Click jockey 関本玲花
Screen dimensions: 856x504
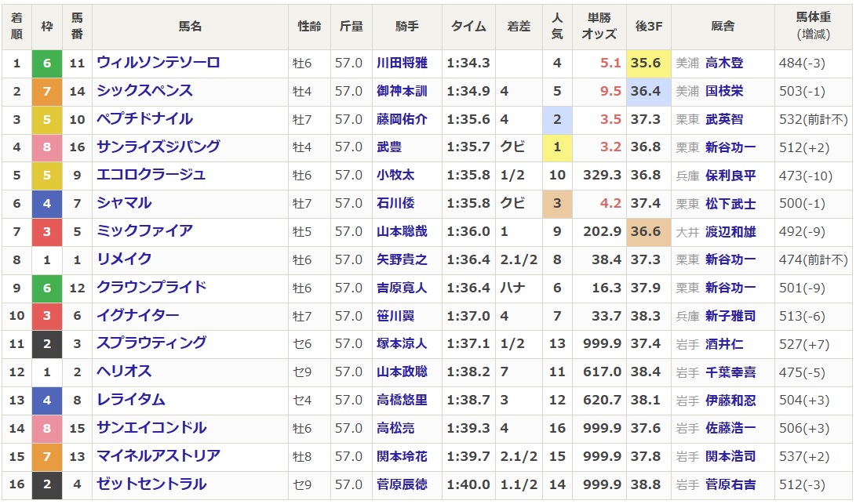coord(401,456)
